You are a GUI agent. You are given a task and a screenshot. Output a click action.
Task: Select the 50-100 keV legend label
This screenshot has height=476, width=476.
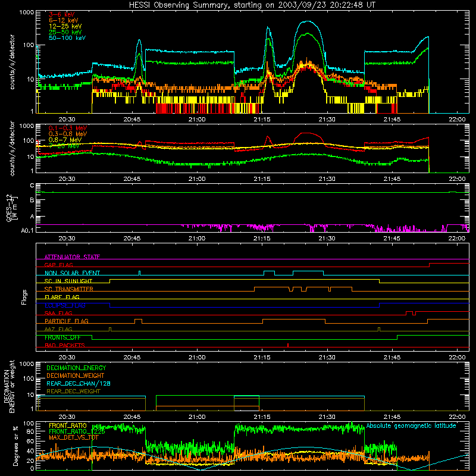coord(67,38)
